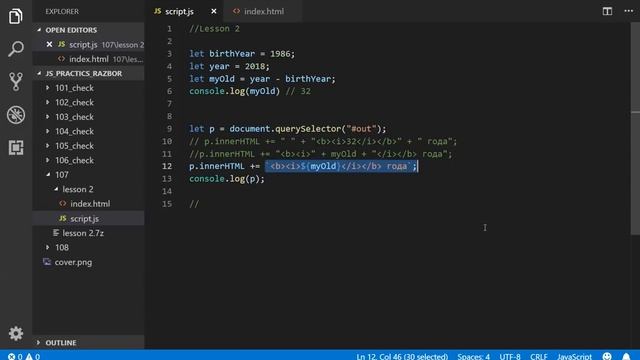The width and height of the screenshot is (640, 360).
Task: Click line 13 console.log(p) statement
Action: [227, 179]
